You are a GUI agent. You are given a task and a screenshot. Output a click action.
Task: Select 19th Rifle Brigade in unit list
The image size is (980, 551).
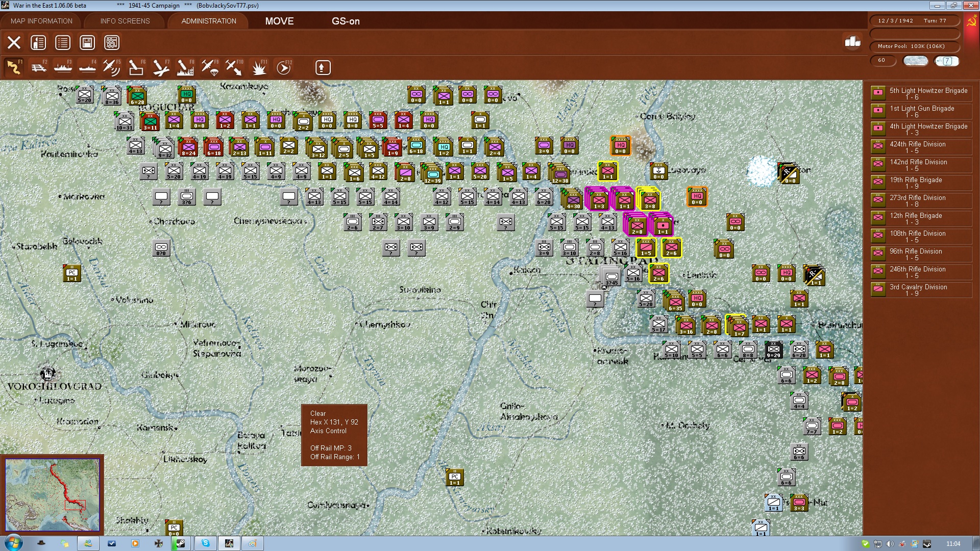pyautogui.click(x=921, y=183)
